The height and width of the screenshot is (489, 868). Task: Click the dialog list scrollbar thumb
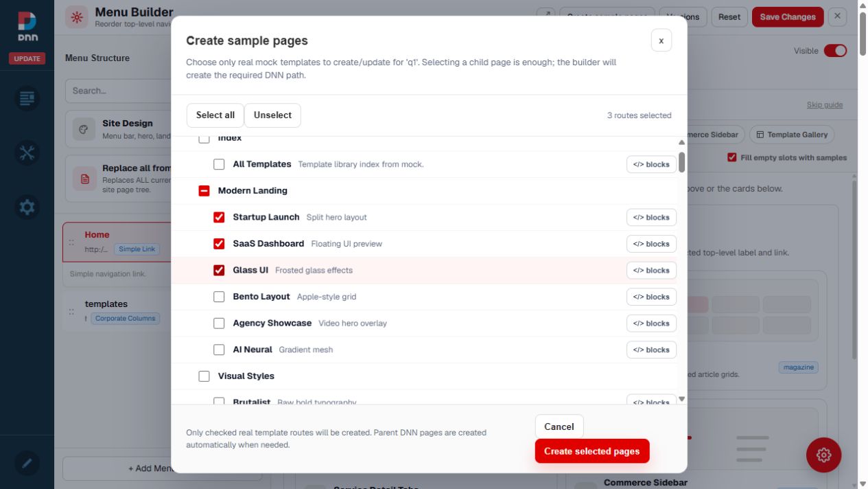[681, 162]
